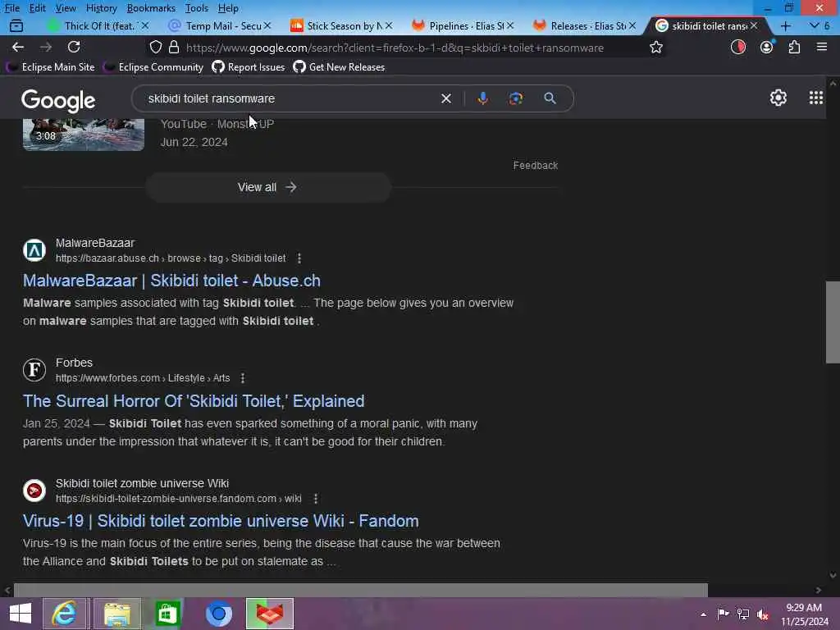This screenshot has width=840, height=630.
Task: Click the vertical page scrollbar thumb
Action: coord(833,322)
